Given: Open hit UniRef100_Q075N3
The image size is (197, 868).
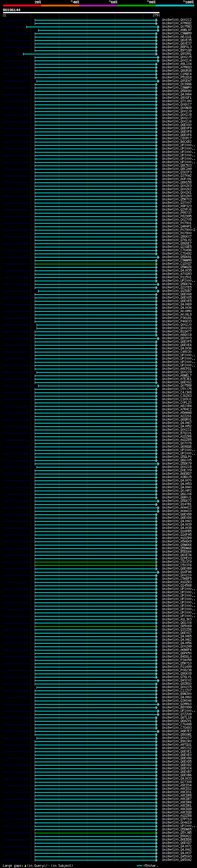Looking at the screenshot, I should [x=176, y=26].
